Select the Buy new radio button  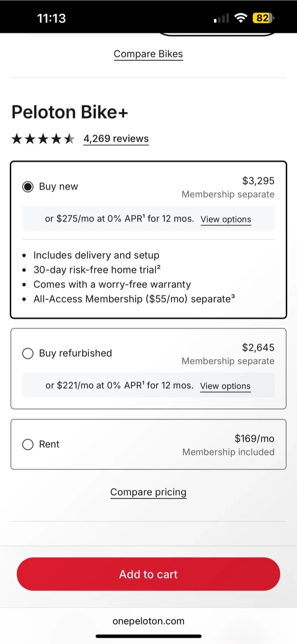(28, 186)
